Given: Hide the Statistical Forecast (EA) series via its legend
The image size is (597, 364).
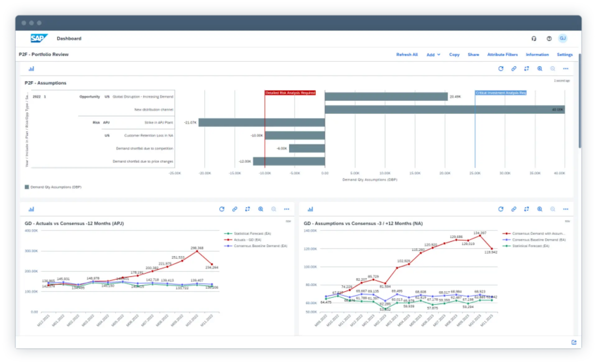Looking at the screenshot, I should click(x=252, y=233).
